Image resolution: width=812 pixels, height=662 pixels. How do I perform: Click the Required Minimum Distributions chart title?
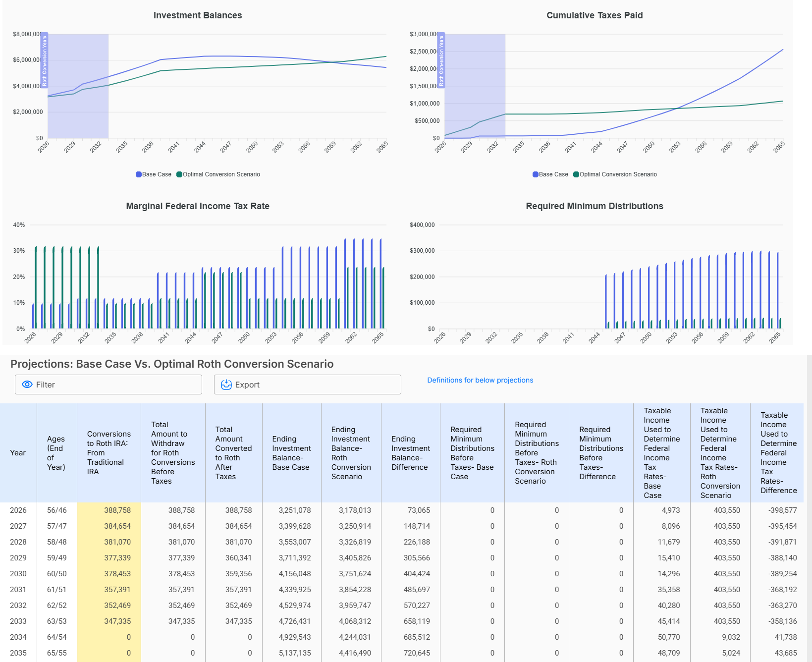594,206
